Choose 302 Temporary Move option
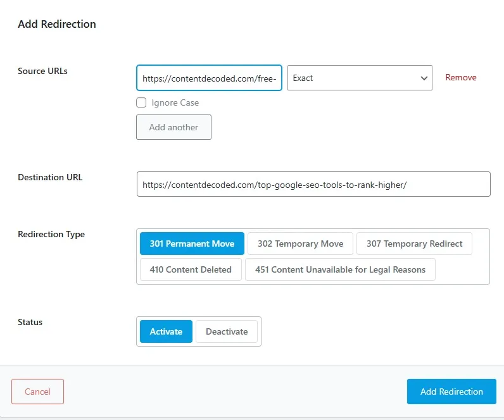This screenshot has width=504, height=420. [x=300, y=244]
